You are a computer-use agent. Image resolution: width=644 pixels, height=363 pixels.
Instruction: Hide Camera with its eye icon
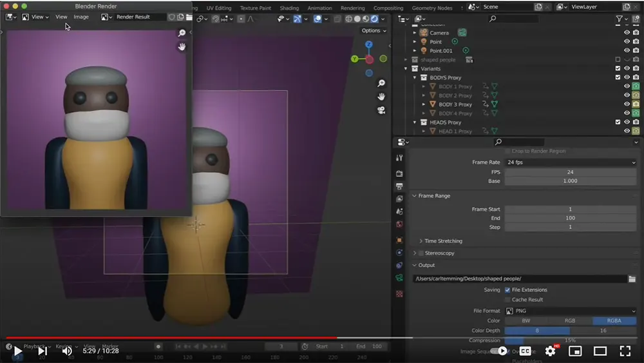point(627,32)
